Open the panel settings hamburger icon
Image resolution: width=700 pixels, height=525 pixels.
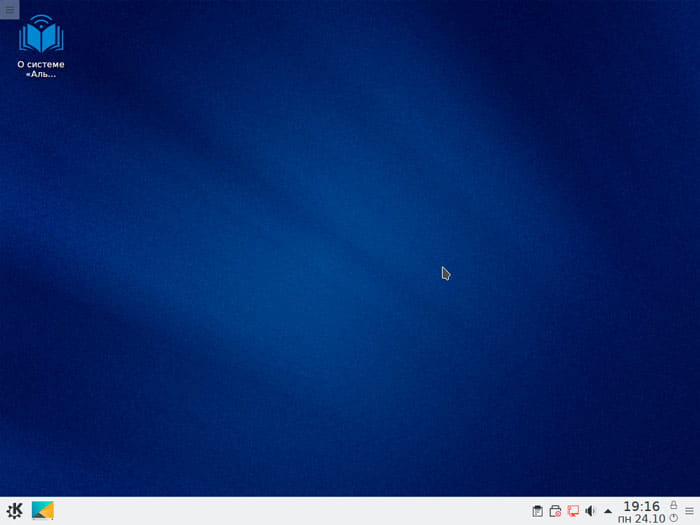coord(690,511)
